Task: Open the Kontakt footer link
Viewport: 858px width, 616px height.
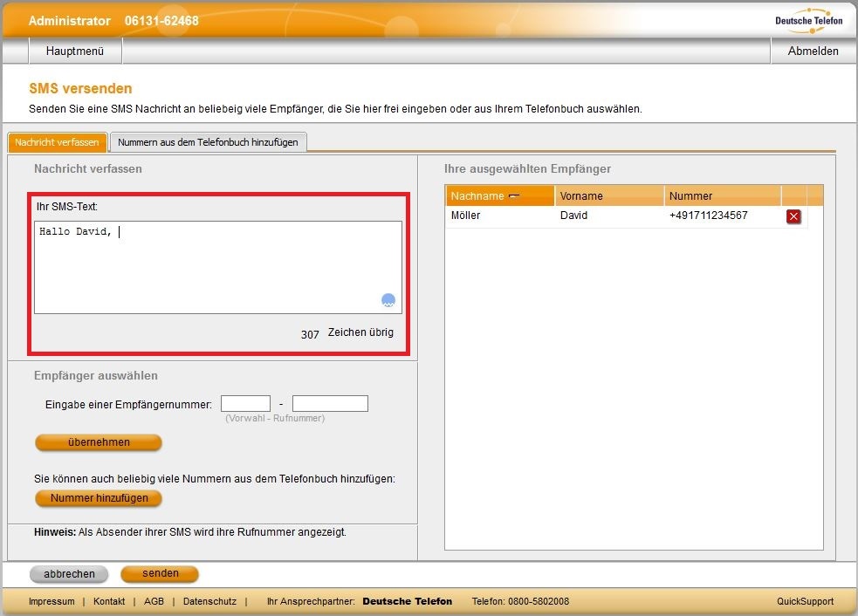Action: point(109,601)
